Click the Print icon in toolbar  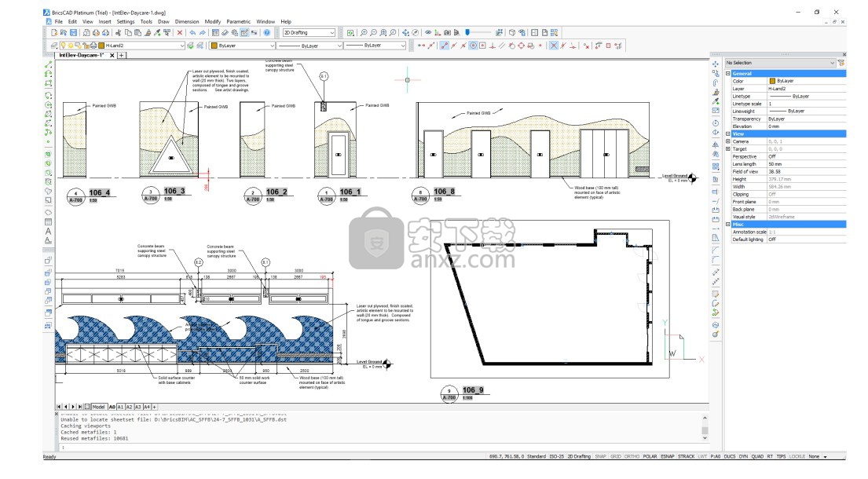tap(96, 33)
